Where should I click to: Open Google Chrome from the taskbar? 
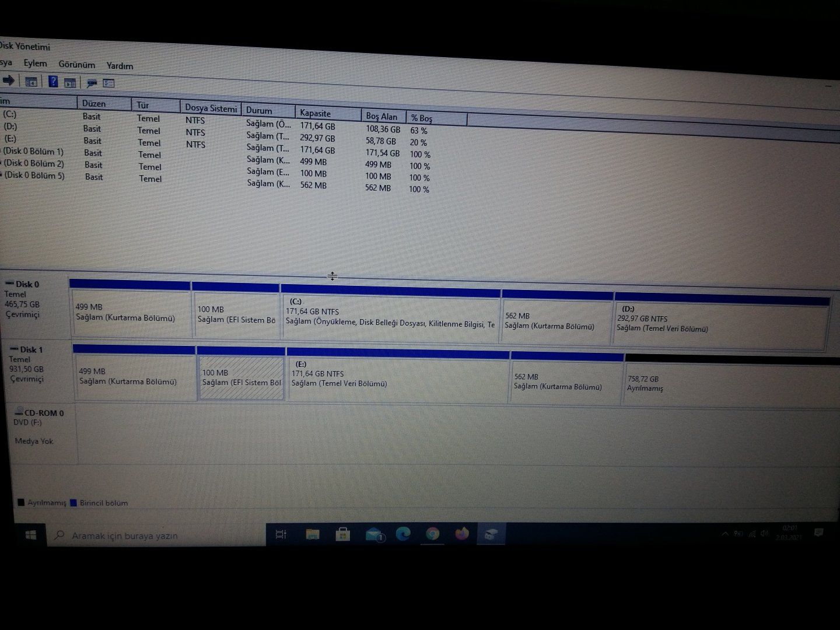pyautogui.click(x=432, y=534)
